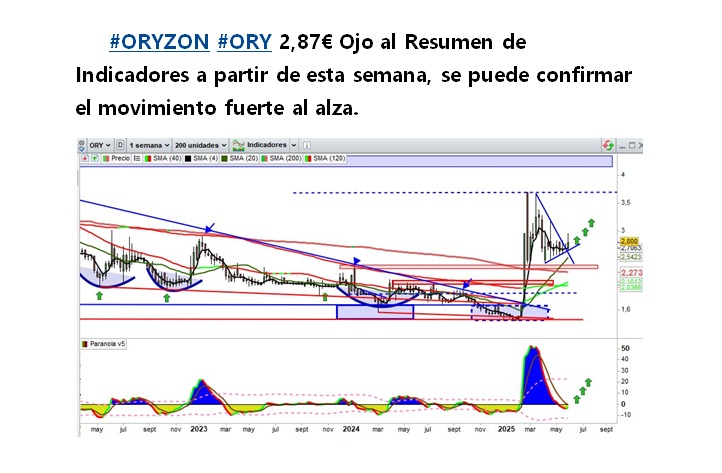Image resolution: width=722 pixels, height=473 pixels.
Task: Open the #ORY hashtag link
Action: (x=244, y=42)
